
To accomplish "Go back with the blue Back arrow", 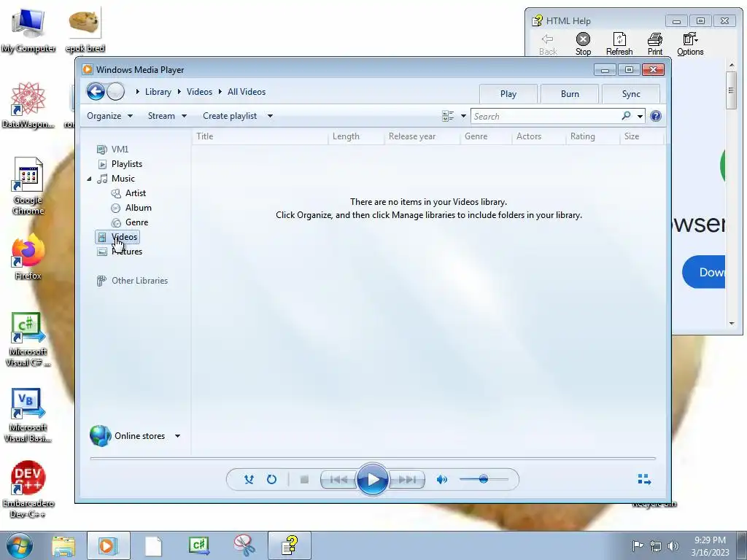I will point(96,91).
